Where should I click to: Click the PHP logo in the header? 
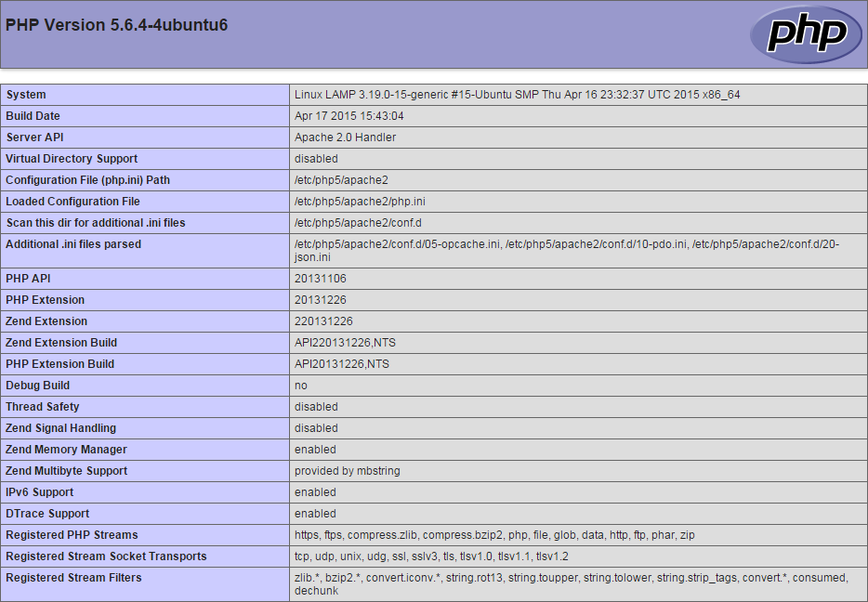point(806,34)
